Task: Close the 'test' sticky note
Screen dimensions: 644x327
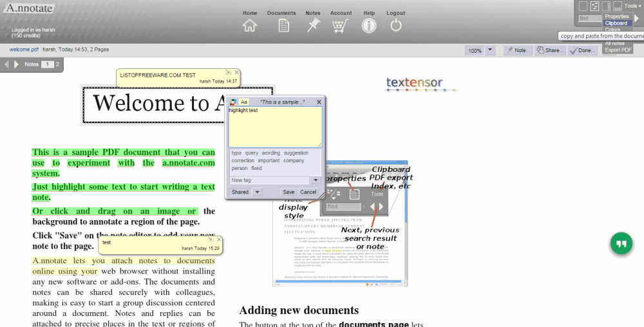Action: (219, 239)
